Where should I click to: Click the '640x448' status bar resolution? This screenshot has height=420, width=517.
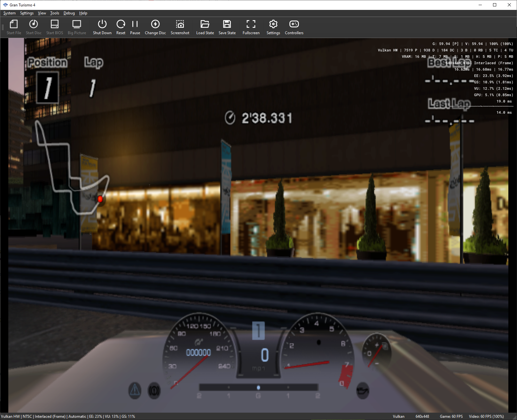point(422,416)
